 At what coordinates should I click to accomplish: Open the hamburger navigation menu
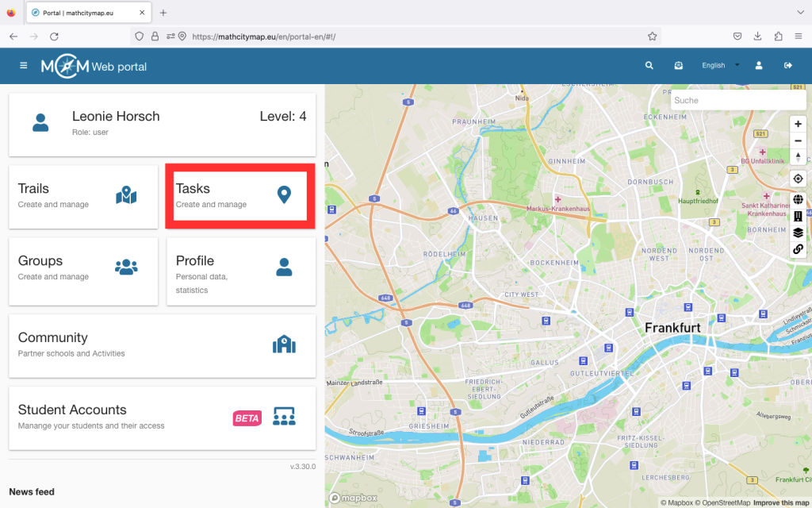click(23, 66)
